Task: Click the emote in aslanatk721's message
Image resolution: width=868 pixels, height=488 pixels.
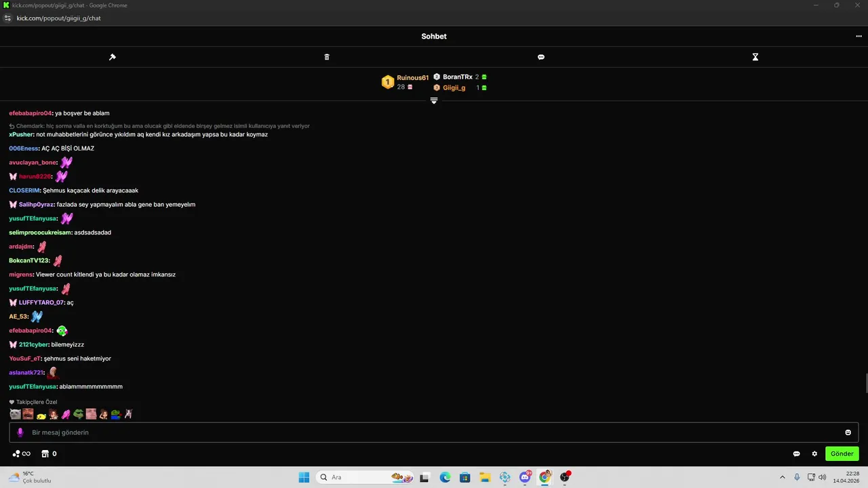Action: [52, 373]
